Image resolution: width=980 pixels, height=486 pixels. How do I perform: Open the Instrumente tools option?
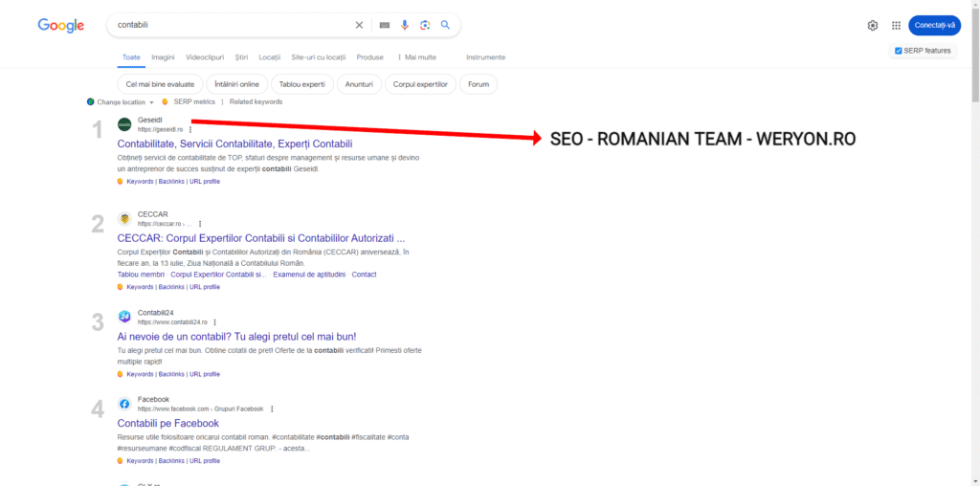click(485, 56)
